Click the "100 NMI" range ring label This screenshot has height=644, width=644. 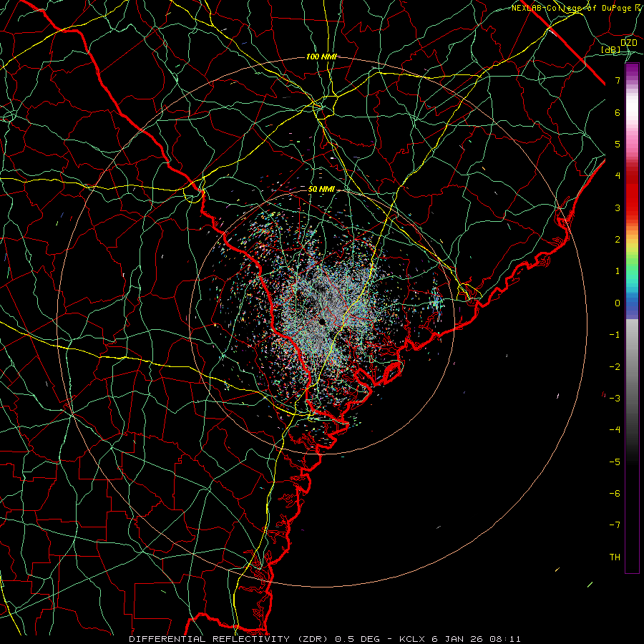coord(321,57)
